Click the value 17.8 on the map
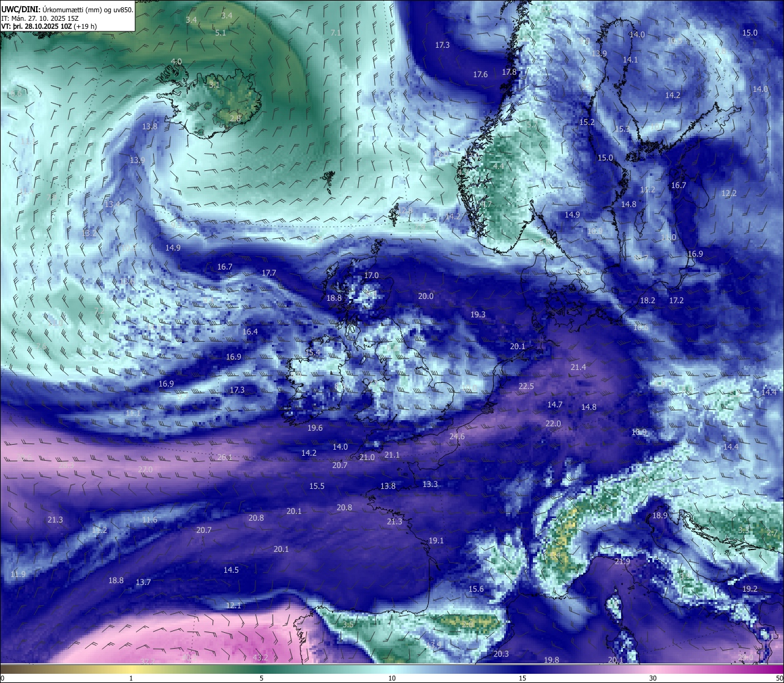The image size is (784, 683). 509,72
